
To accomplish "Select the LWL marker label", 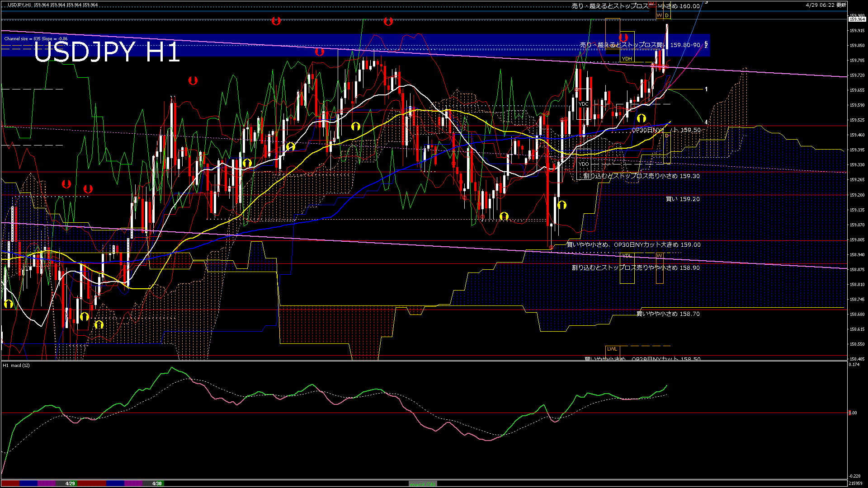I will point(612,349).
